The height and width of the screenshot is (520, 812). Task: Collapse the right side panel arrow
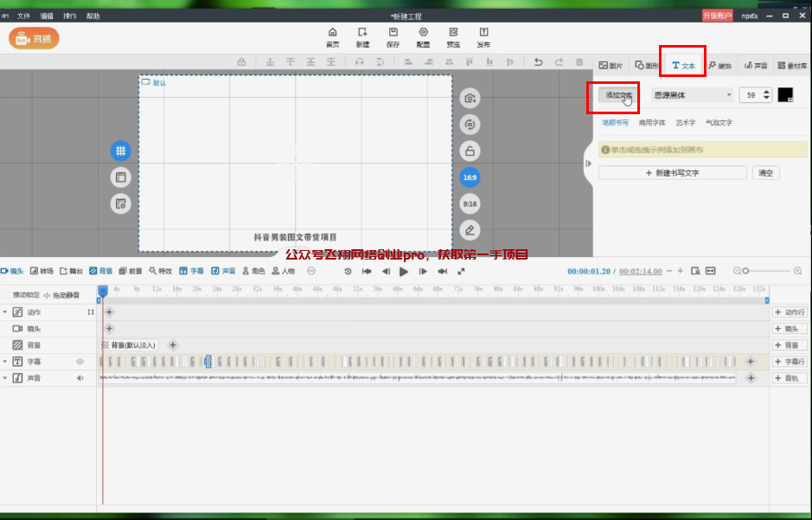[x=588, y=164]
